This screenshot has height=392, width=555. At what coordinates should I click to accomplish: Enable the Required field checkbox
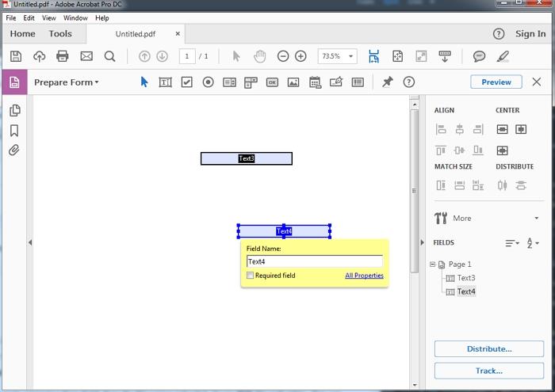point(251,276)
